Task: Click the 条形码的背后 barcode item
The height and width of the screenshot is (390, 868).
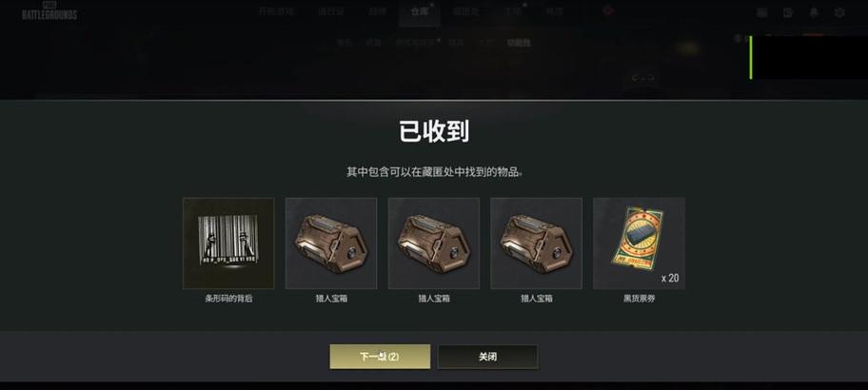Action: [x=228, y=244]
